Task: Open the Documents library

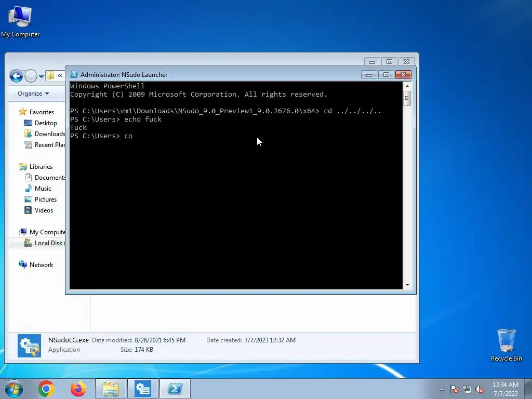Action: pos(45,178)
